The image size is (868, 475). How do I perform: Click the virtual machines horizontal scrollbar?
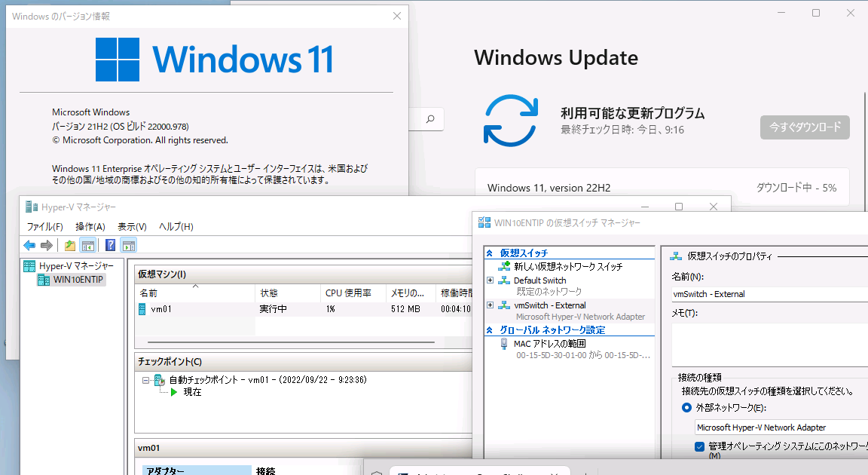[292, 342]
